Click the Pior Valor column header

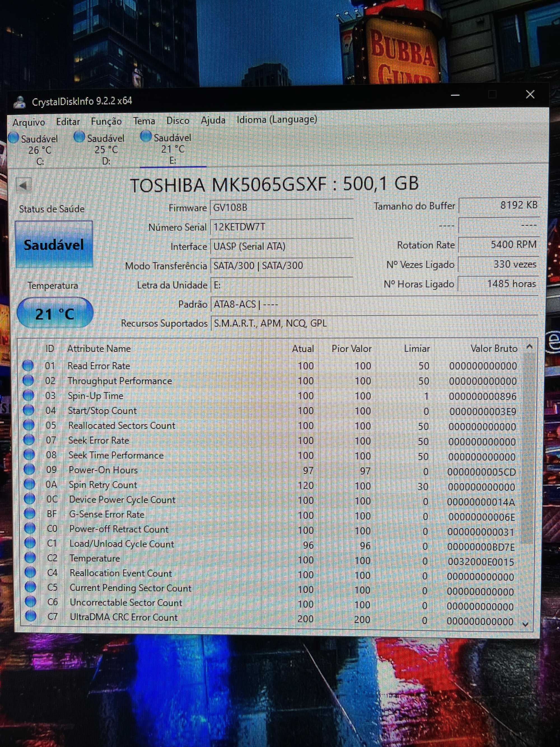click(351, 348)
